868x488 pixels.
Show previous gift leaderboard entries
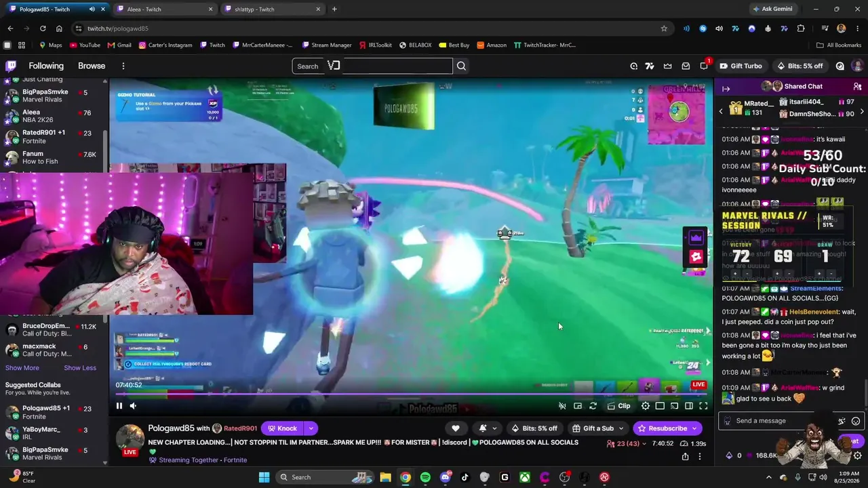(x=721, y=110)
